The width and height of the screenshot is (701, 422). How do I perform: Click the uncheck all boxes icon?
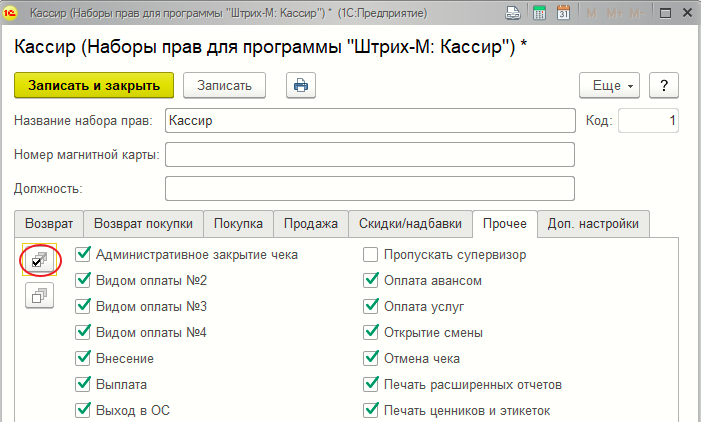[x=40, y=295]
